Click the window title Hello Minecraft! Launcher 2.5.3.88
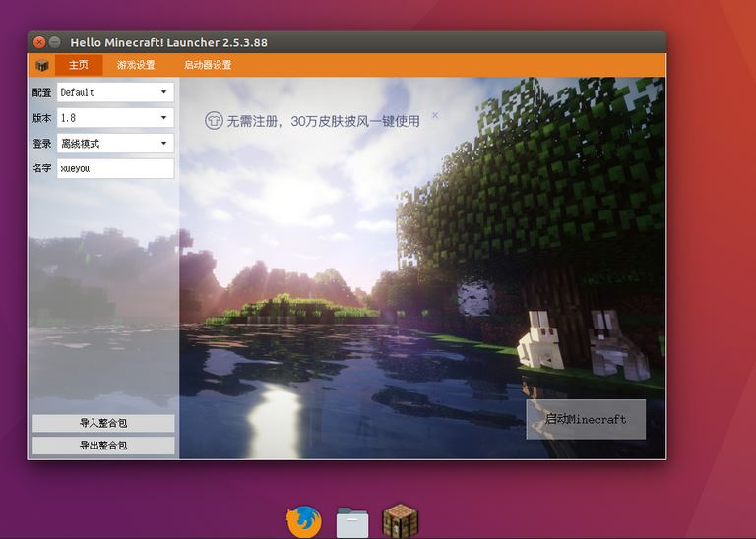 tap(168, 42)
